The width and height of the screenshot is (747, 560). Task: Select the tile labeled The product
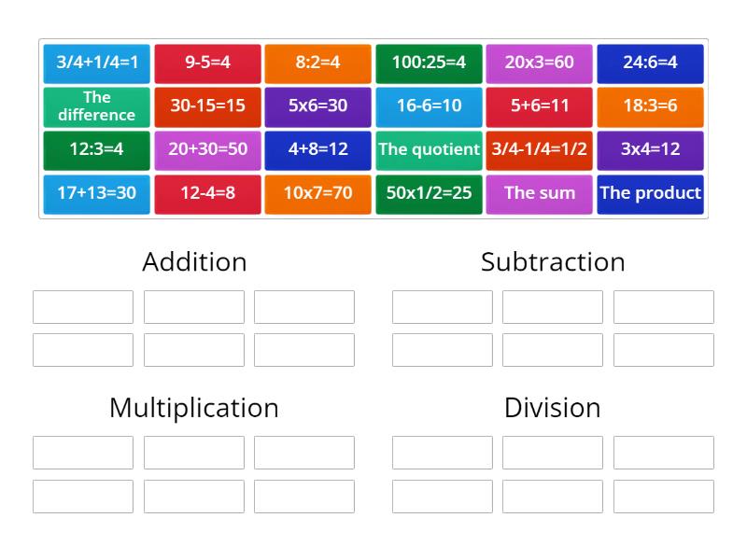650,193
